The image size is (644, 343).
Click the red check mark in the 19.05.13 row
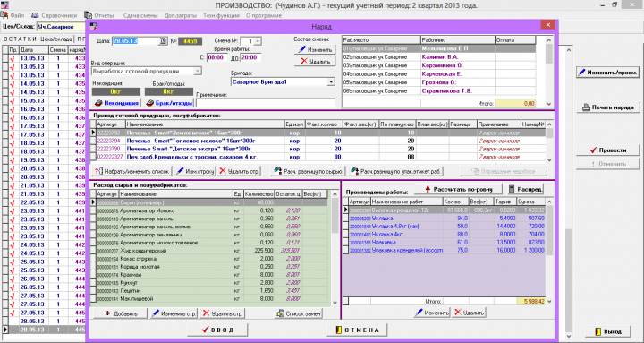click(x=13, y=160)
